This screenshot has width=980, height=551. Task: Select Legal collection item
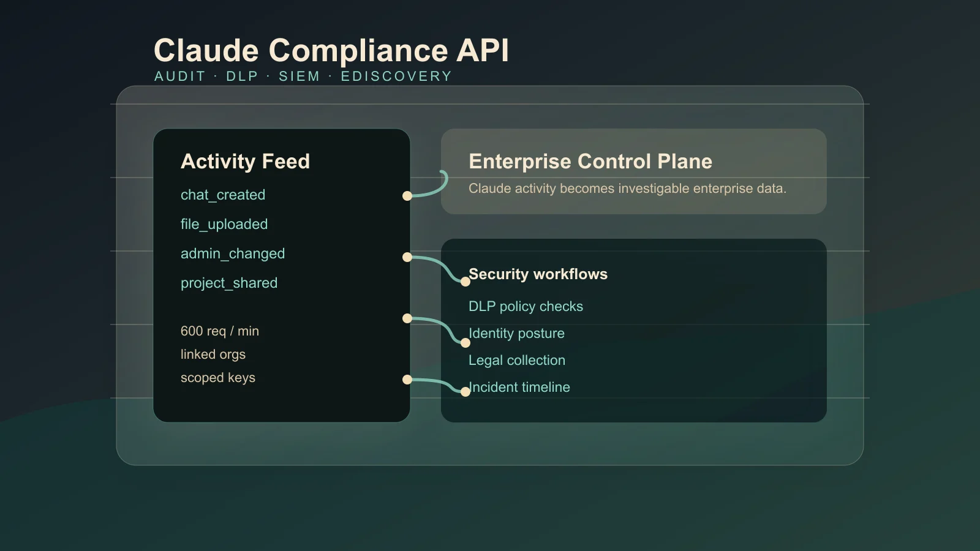pos(517,360)
